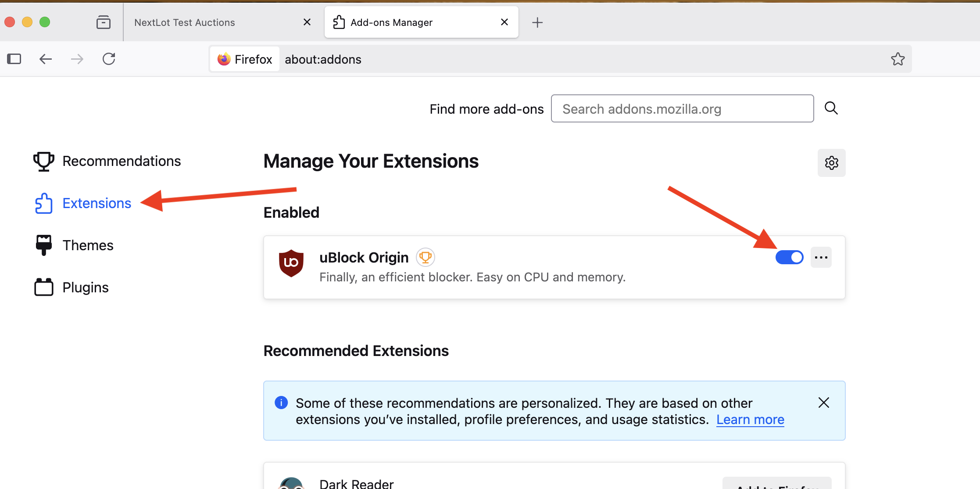
Task: Open the Learn more link
Action: click(x=751, y=420)
